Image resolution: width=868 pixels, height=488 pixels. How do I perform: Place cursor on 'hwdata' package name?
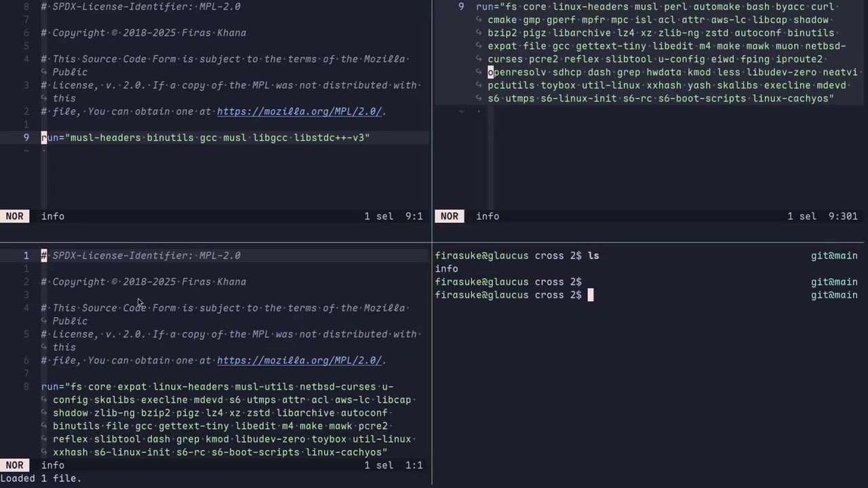(x=664, y=72)
